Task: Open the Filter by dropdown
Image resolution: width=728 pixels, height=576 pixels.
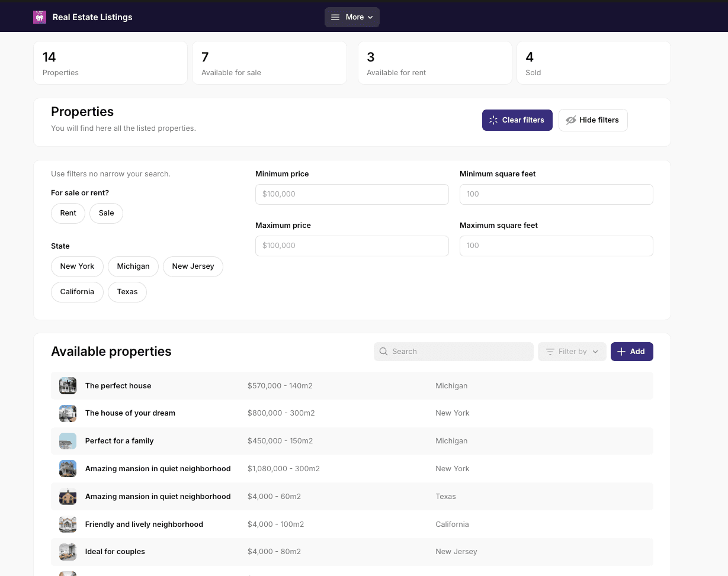Action: (x=572, y=351)
